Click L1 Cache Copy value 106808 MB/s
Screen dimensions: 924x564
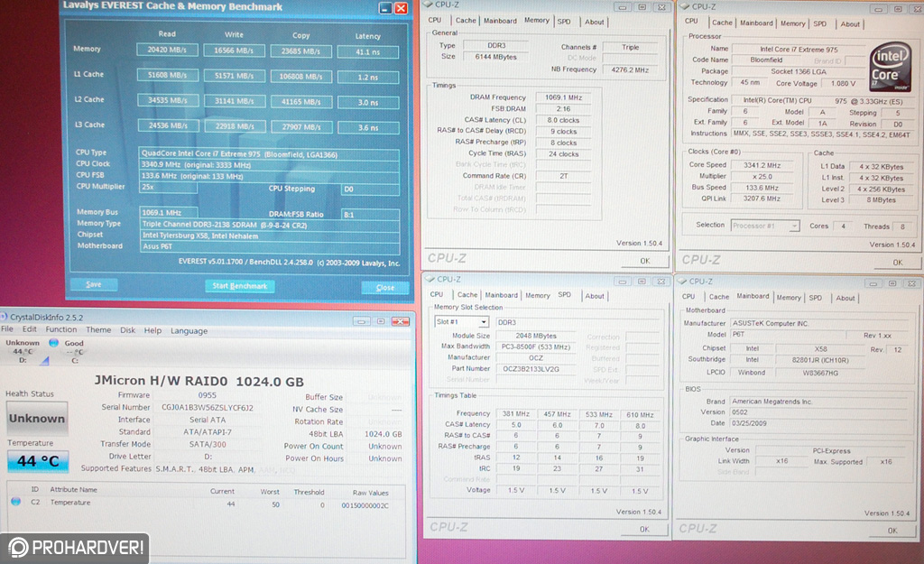pos(301,77)
